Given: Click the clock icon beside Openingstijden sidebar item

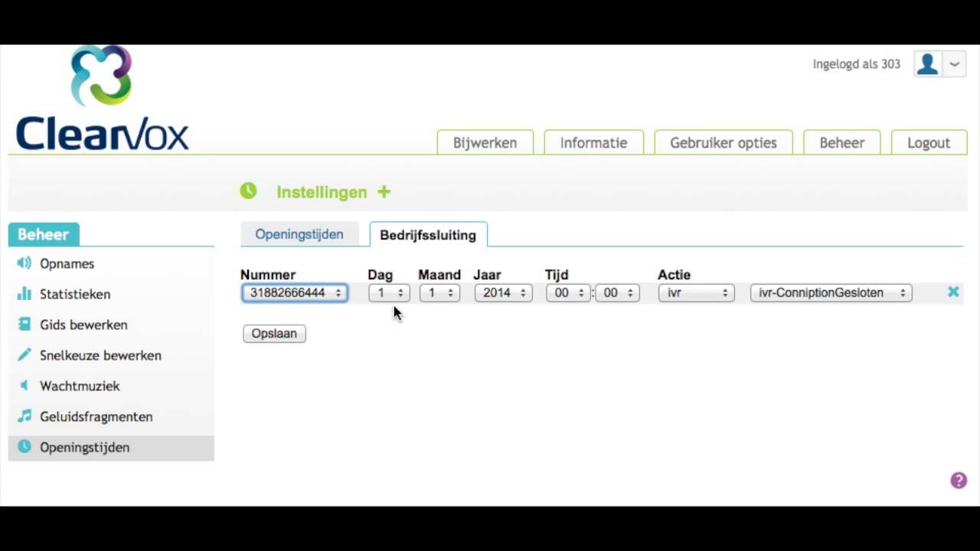Looking at the screenshot, I should click(24, 447).
